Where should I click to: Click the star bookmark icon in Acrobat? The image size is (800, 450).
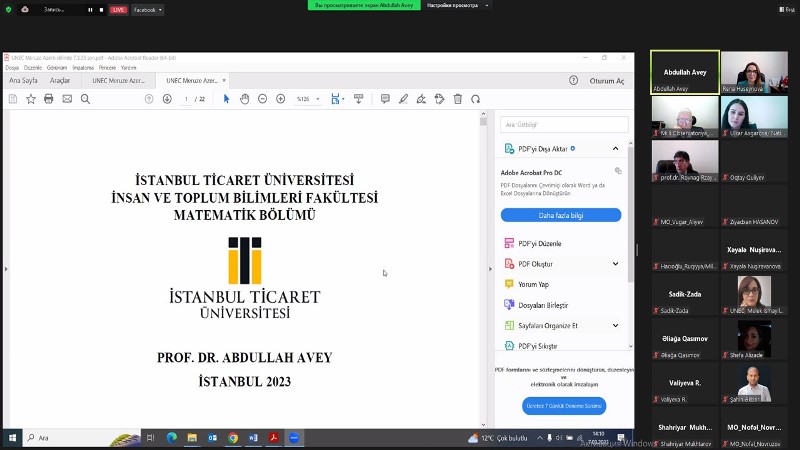pyautogui.click(x=31, y=99)
